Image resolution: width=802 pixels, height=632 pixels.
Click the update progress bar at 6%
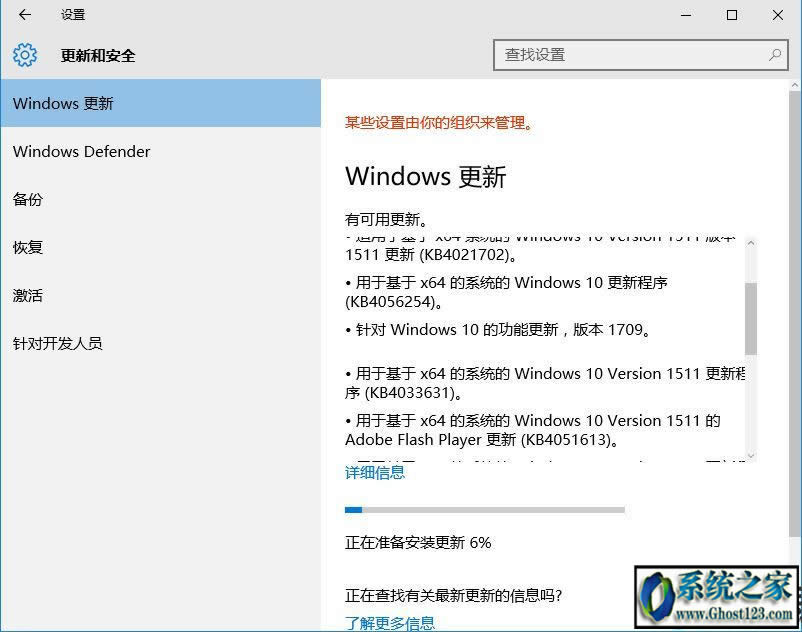484,510
